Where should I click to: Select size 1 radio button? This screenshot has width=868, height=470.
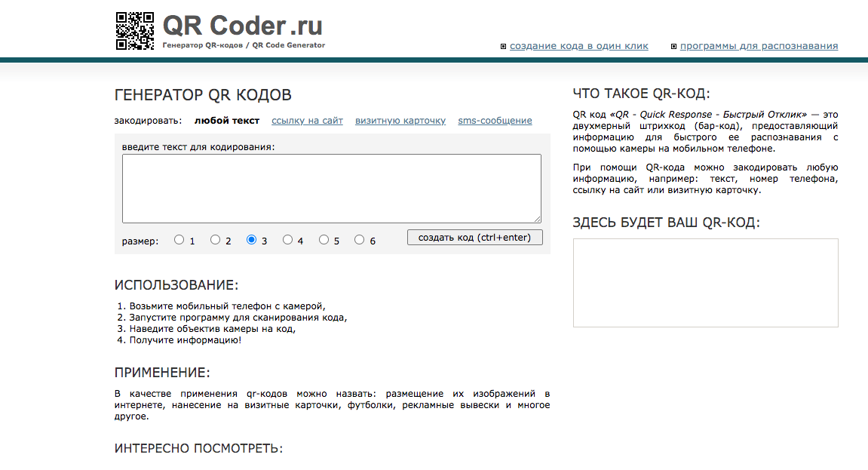179,240
